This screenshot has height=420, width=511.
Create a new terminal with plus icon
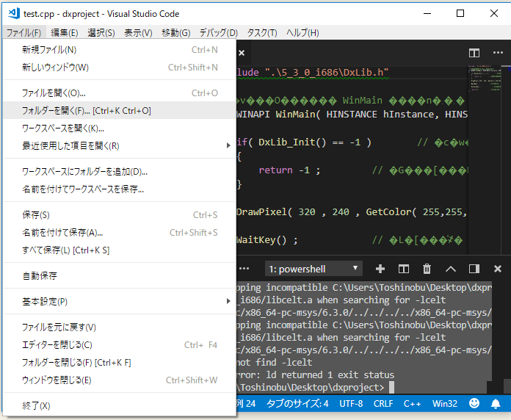pos(380,269)
